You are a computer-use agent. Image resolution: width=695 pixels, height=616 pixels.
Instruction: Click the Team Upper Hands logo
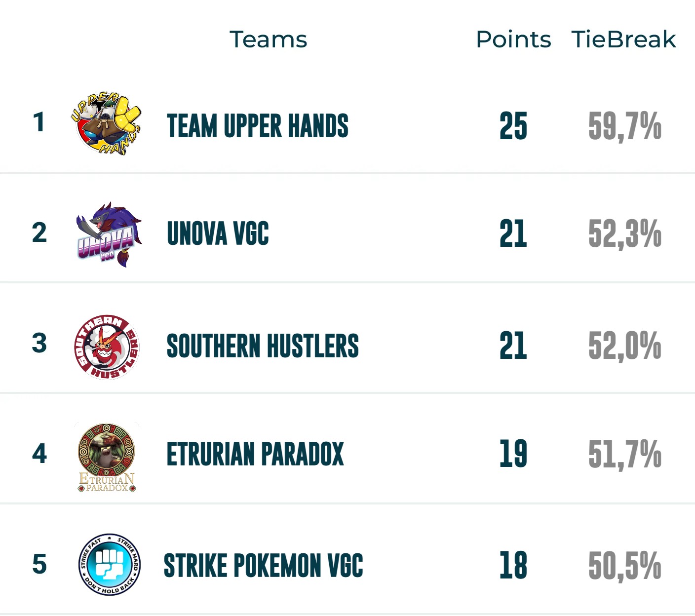click(107, 124)
